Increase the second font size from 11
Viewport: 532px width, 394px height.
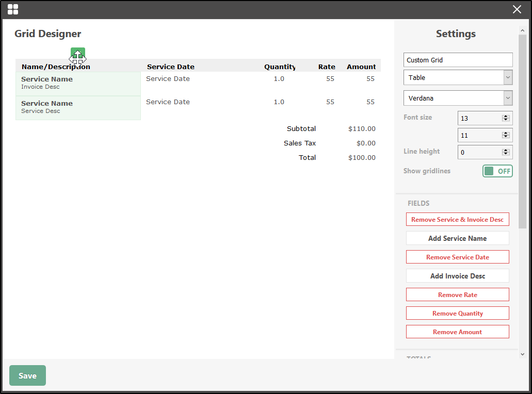[505, 132]
